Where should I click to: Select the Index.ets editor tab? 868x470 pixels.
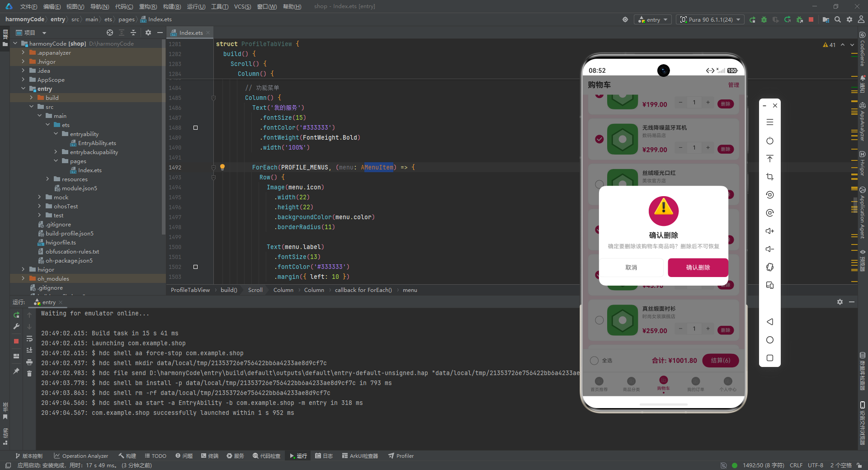coord(190,33)
